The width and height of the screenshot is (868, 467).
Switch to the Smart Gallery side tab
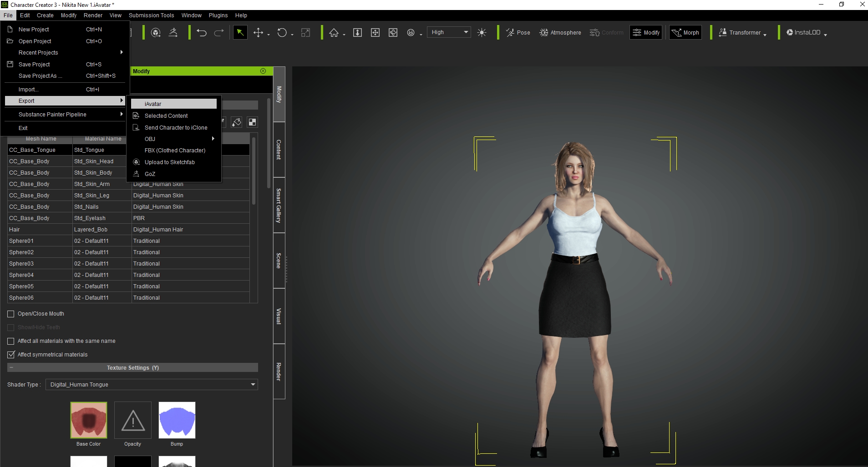tap(279, 205)
